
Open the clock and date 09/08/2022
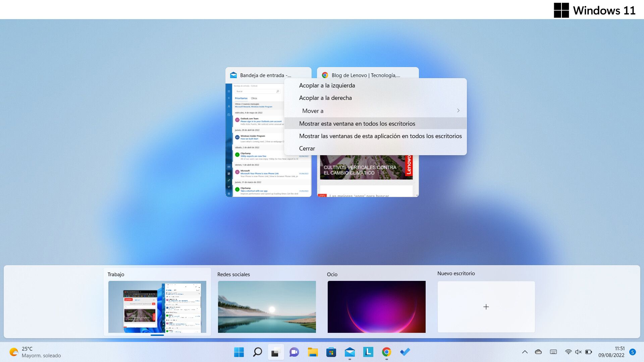611,352
